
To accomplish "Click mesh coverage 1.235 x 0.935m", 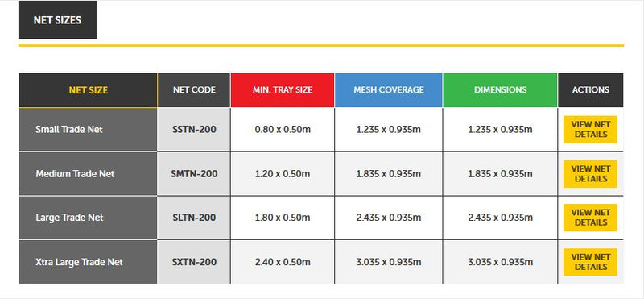I will tap(389, 130).
